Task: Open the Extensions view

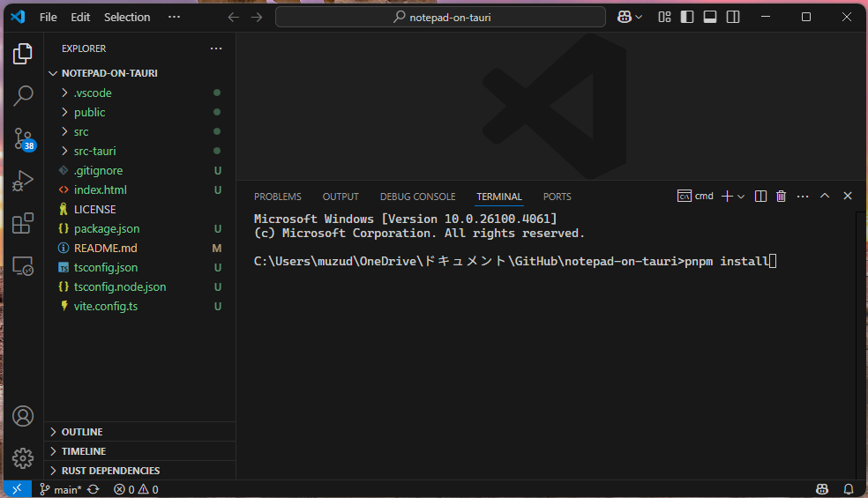Action: (x=23, y=224)
